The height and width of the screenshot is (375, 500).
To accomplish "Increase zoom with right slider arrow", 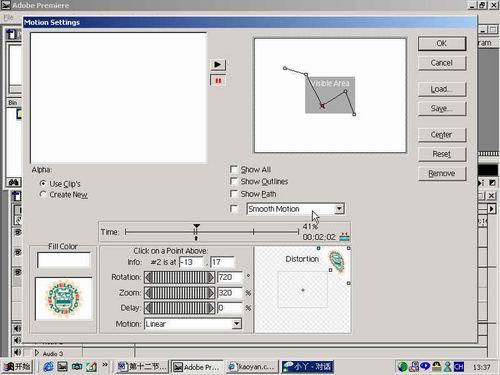I will tap(211, 293).
